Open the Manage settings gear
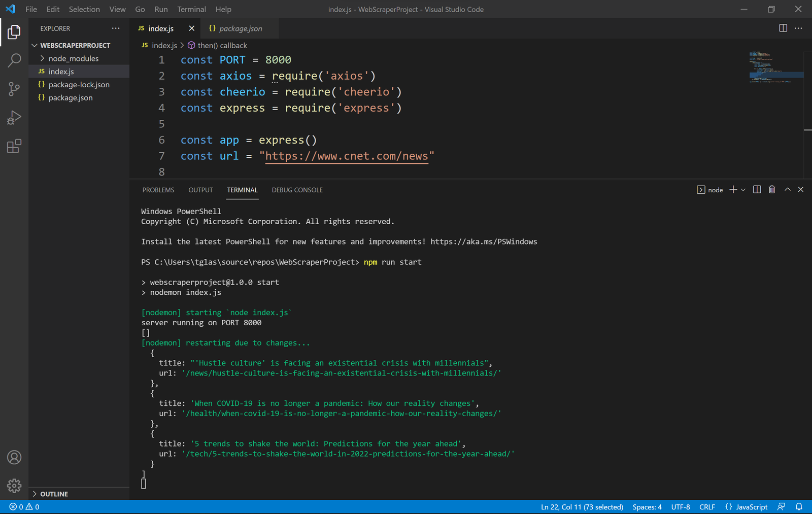This screenshot has width=812, height=514. point(14,486)
